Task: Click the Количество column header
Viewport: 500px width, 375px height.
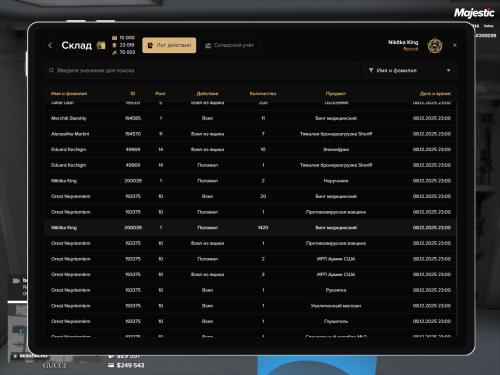Action: pyautogui.click(x=263, y=94)
